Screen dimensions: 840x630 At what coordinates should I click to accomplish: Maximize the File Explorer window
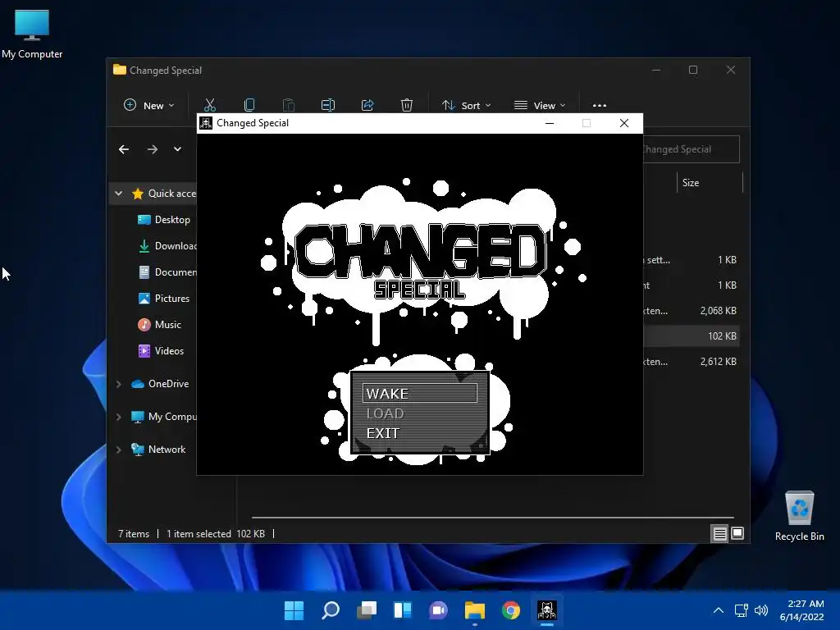pyautogui.click(x=693, y=71)
